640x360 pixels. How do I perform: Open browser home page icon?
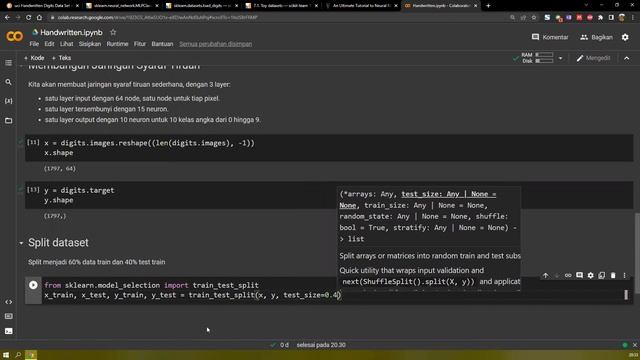tap(39, 18)
